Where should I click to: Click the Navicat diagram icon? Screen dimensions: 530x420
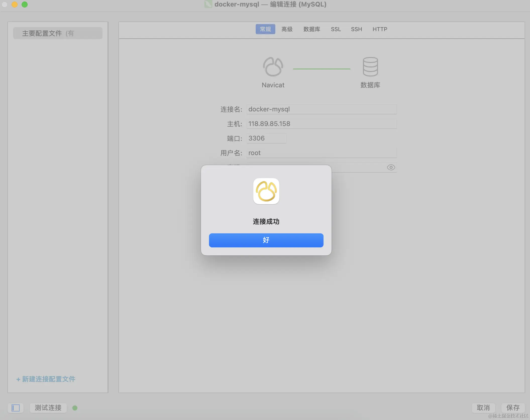tap(273, 67)
